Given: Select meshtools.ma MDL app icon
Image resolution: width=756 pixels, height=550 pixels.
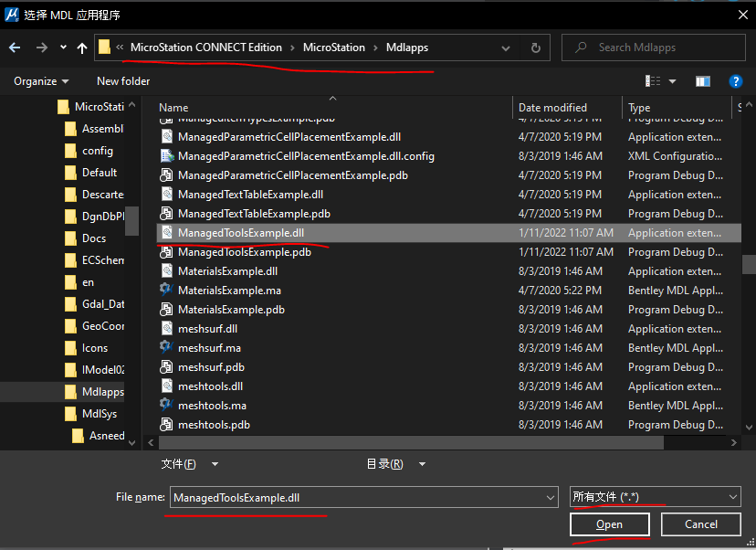Looking at the screenshot, I should [166, 405].
